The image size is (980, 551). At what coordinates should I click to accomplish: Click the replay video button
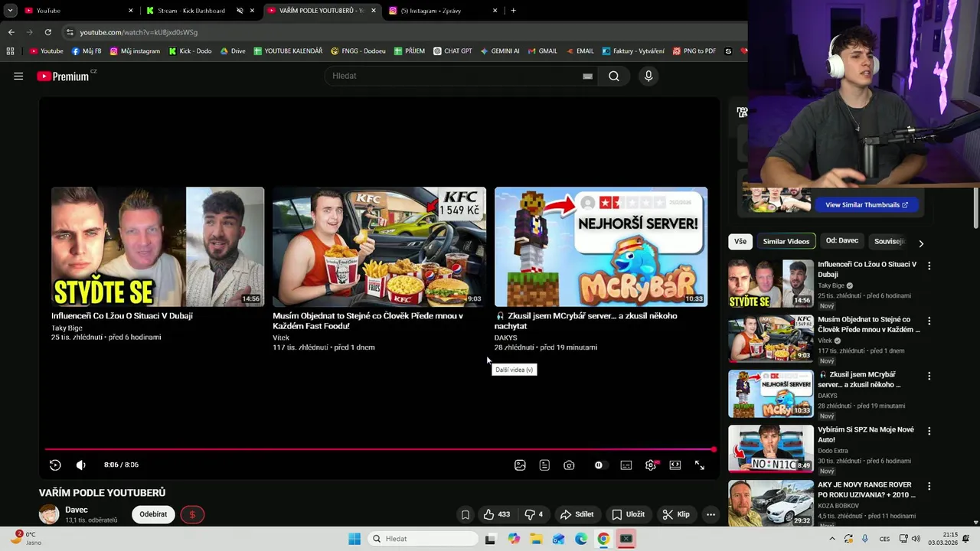pos(55,465)
